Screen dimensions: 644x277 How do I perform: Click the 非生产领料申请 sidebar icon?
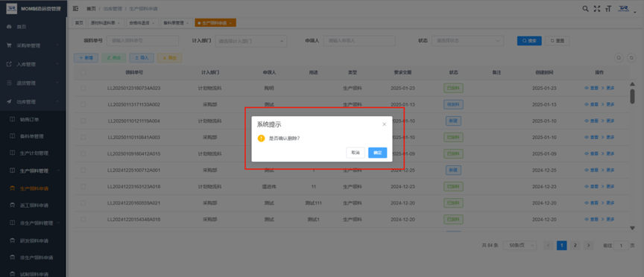[x=13, y=258]
